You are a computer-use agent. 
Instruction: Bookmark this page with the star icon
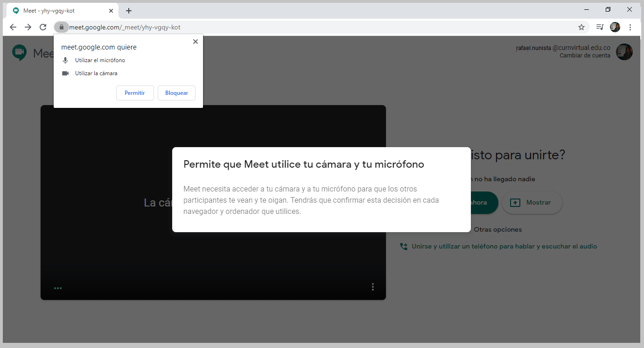(581, 27)
